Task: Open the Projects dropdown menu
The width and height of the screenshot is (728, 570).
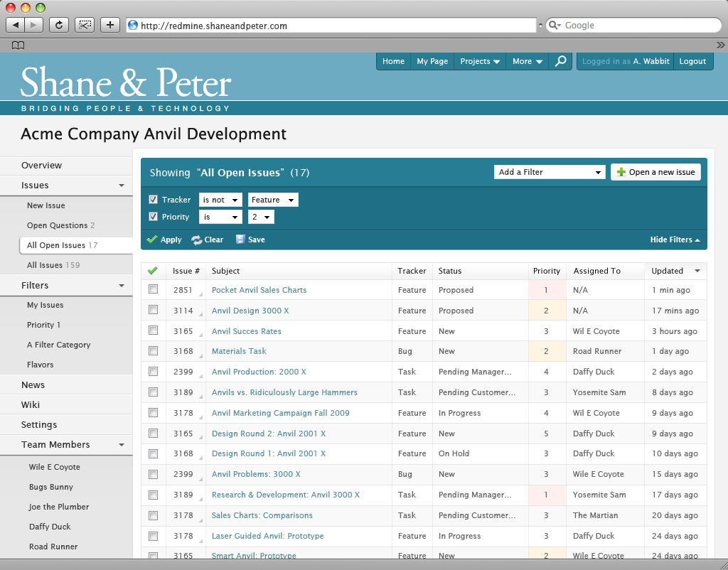Action: (480, 61)
